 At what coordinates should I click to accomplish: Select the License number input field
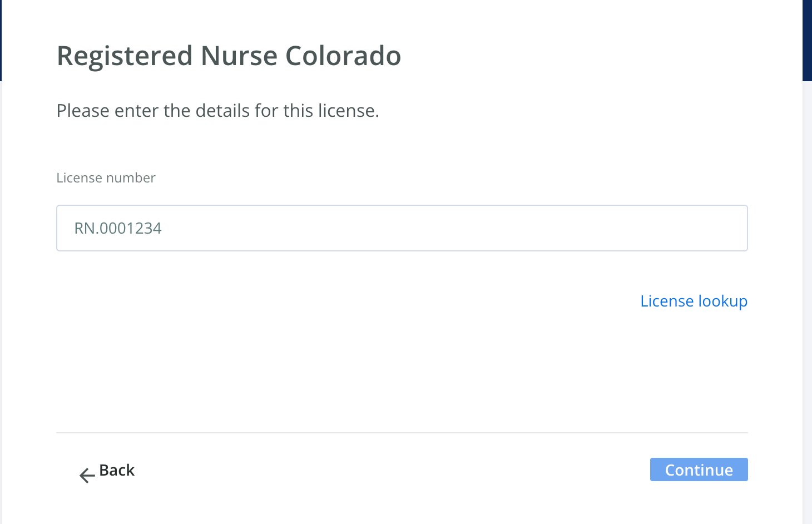(x=402, y=228)
